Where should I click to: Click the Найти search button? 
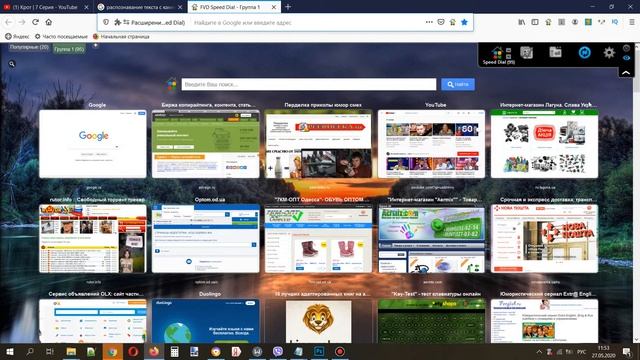click(x=458, y=84)
